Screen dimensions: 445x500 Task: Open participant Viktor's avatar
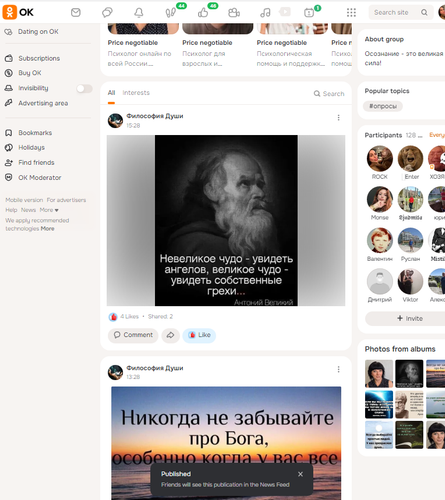[x=410, y=282]
